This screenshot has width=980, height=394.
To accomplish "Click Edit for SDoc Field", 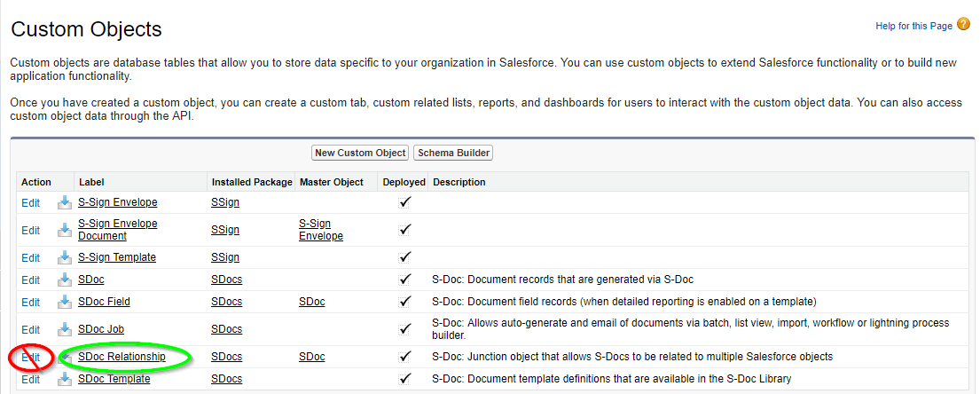I will [x=31, y=302].
